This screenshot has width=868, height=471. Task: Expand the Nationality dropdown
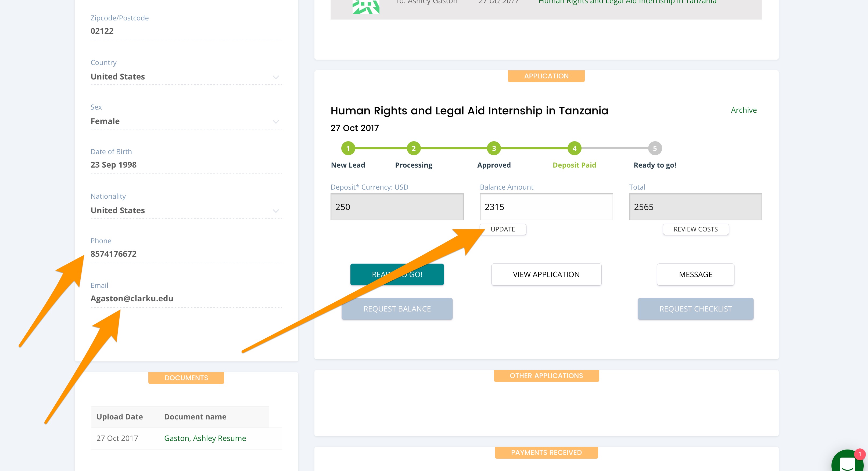coord(276,211)
